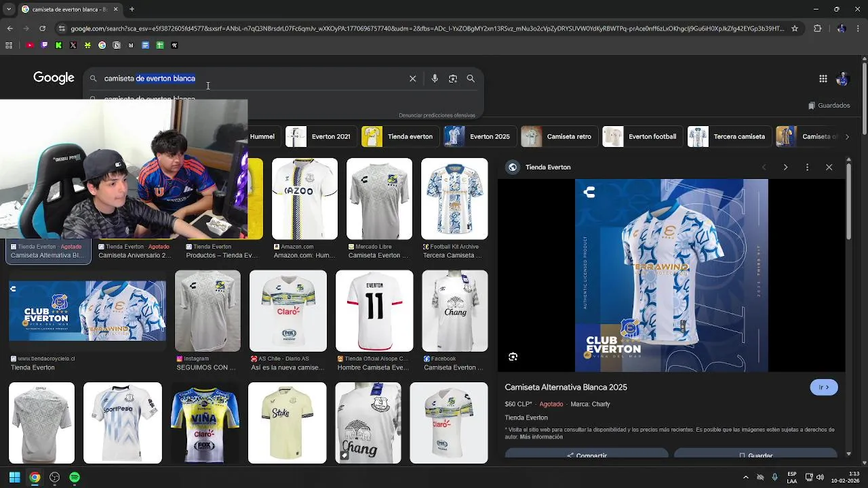The height and width of the screenshot is (488, 868).
Task: Click the Ir button to visit site
Action: coord(824,387)
